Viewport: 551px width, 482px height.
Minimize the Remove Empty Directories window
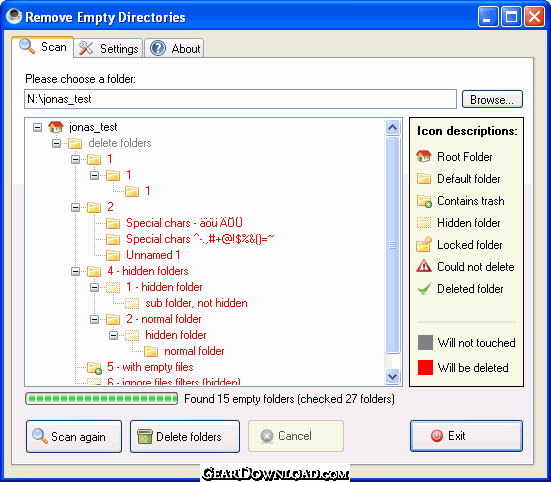click(x=488, y=17)
